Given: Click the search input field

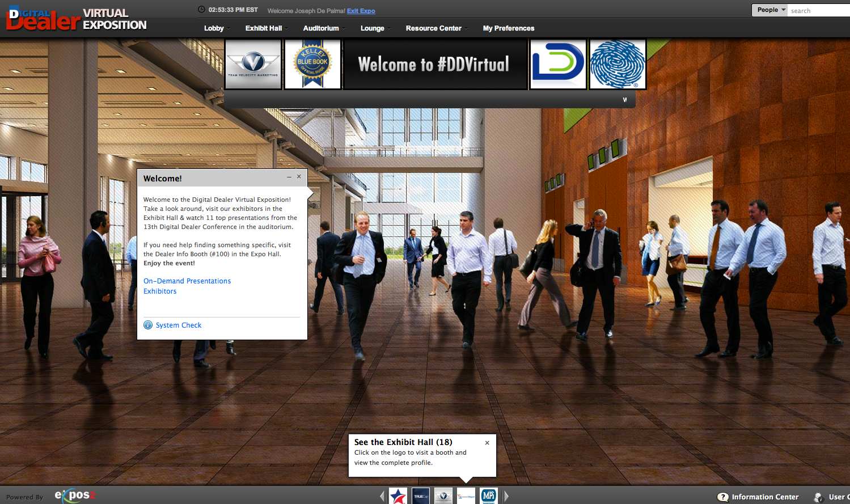Looking at the screenshot, I should click(x=819, y=10).
